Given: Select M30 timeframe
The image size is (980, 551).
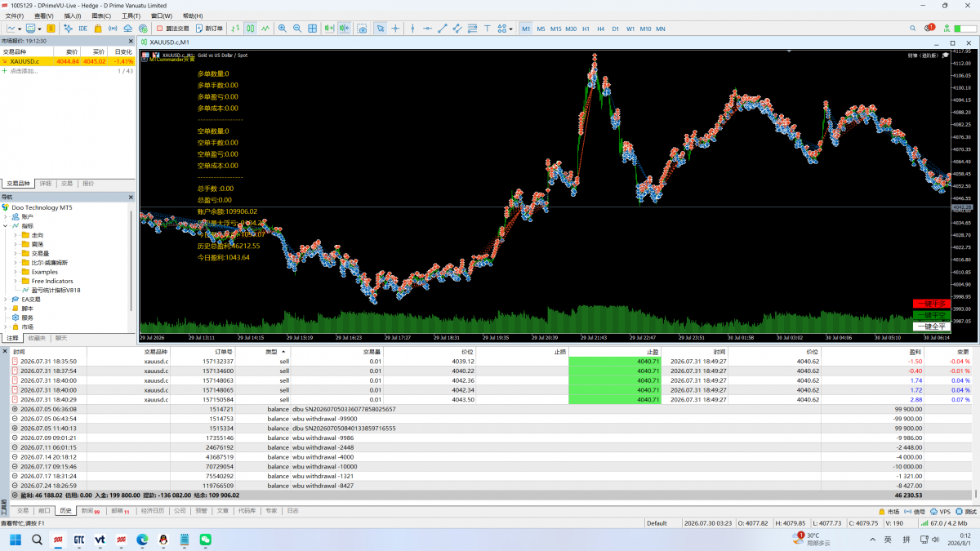Looking at the screenshot, I should point(571,29).
